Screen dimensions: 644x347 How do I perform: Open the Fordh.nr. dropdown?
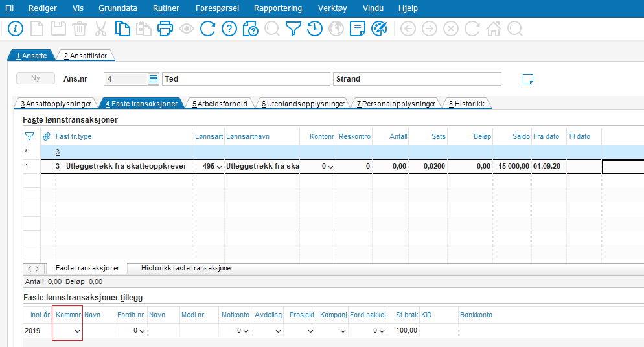tap(142, 331)
